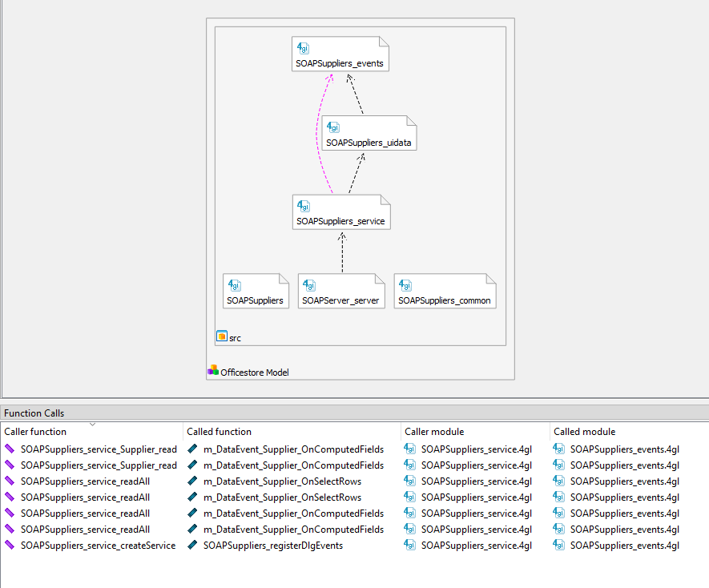Select the Officestore Model project icon
Viewport: 709px width, 588px height.
coord(212,372)
